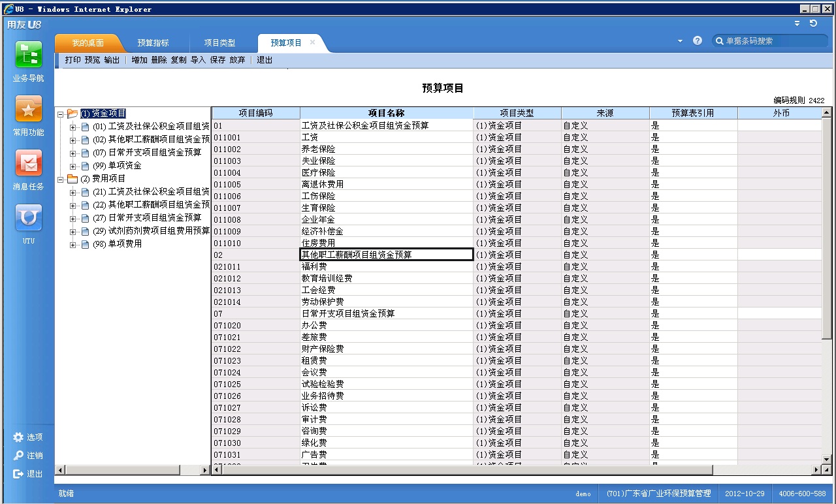
Task: Click 打印 in the toolbar
Action: (x=73, y=60)
